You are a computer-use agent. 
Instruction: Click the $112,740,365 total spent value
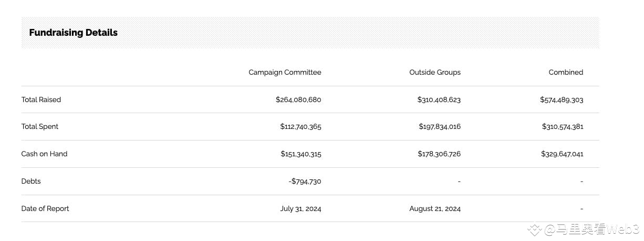(x=300, y=126)
